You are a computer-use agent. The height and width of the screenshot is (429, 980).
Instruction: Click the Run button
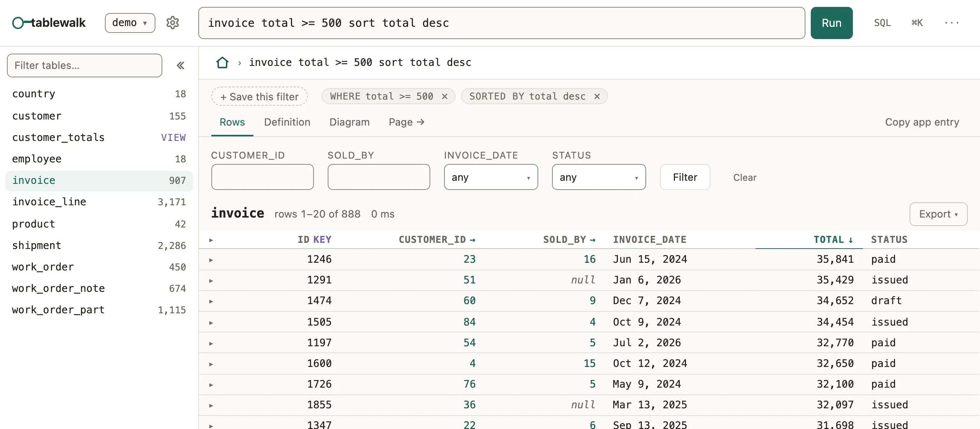click(x=831, y=23)
